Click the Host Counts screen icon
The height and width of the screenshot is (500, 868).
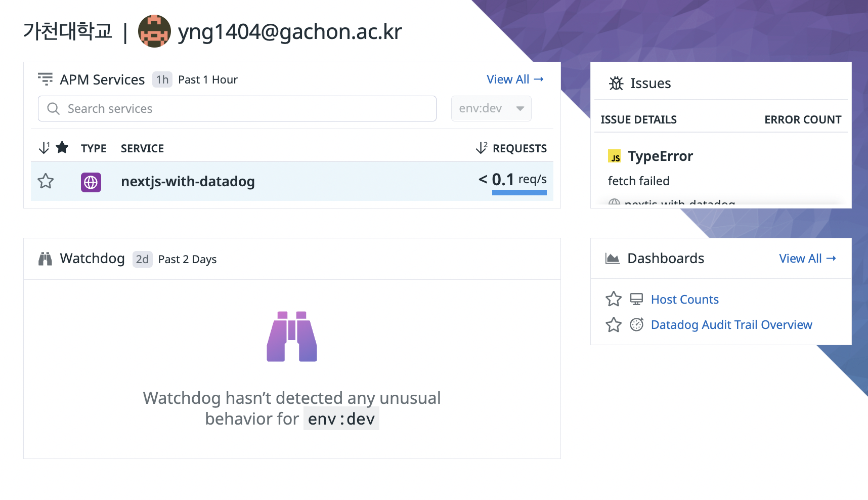(636, 299)
